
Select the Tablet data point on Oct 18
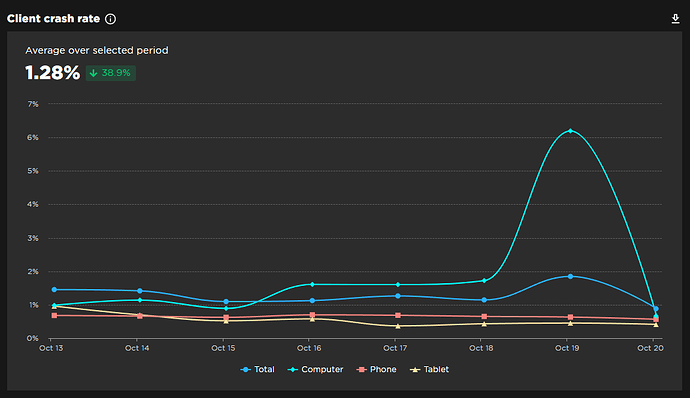484,324
